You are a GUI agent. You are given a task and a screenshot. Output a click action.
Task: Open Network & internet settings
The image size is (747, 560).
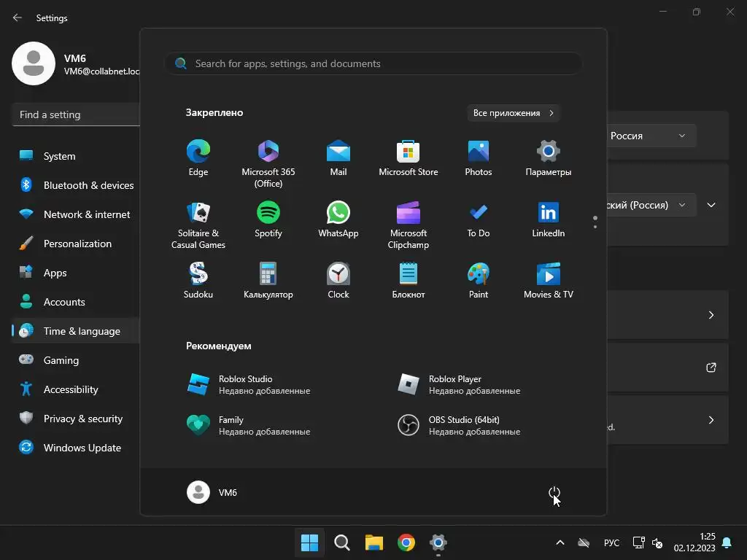click(x=76, y=214)
